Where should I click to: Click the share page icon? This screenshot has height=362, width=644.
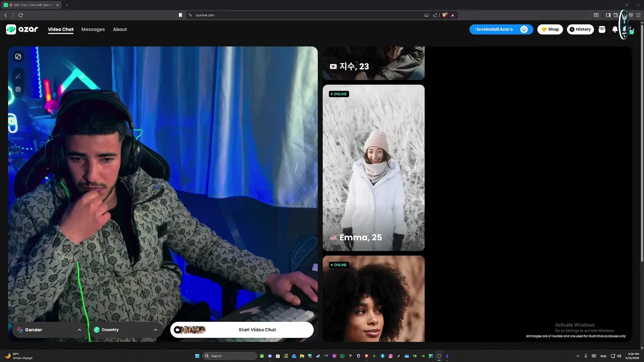pyautogui.click(x=435, y=15)
